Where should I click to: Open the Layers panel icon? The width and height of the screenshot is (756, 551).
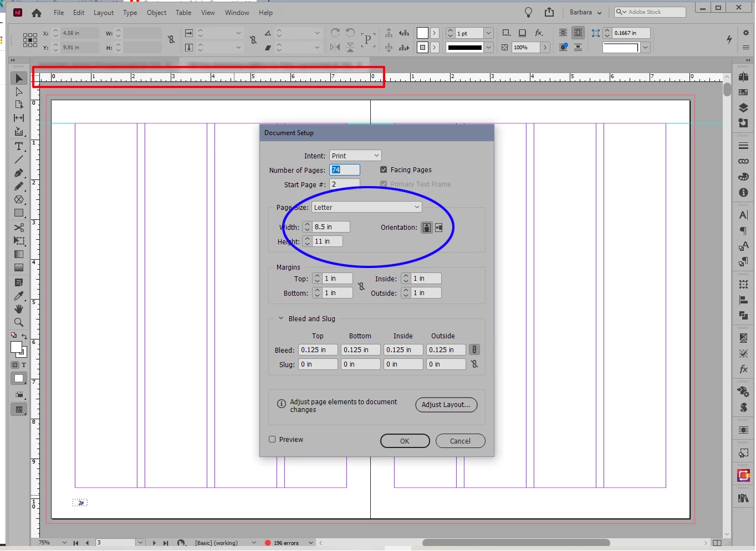point(743,107)
